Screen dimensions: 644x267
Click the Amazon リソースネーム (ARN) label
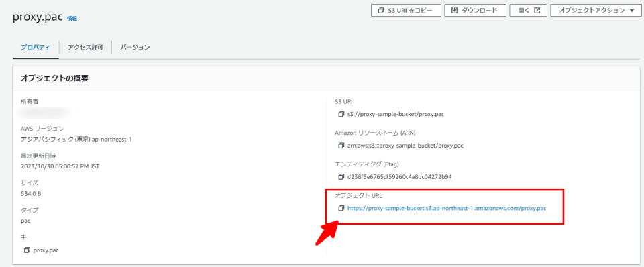(x=376, y=133)
